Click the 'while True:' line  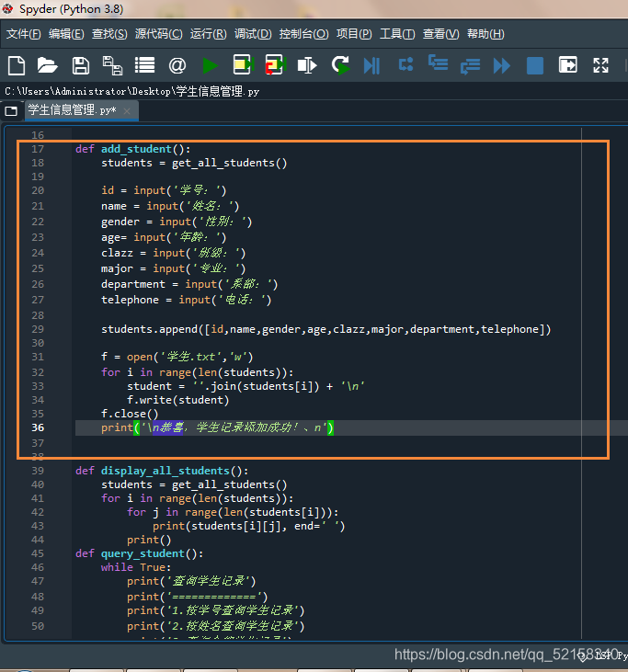136,567
